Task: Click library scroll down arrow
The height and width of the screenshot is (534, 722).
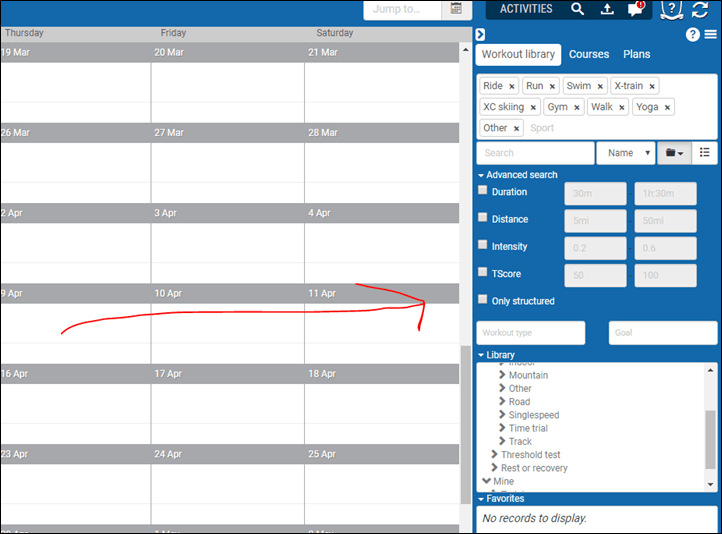Action: [710, 484]
